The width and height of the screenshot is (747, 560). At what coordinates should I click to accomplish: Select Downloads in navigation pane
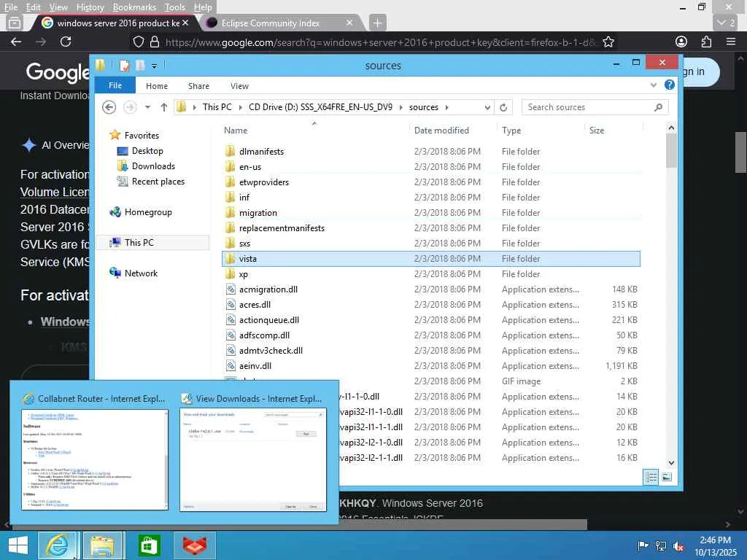point(153,166)
